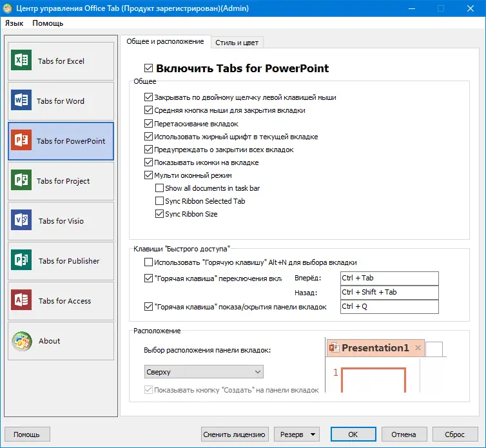The image size is (486, 448).
Task: Click the OK button
Action: pos(353,434)
